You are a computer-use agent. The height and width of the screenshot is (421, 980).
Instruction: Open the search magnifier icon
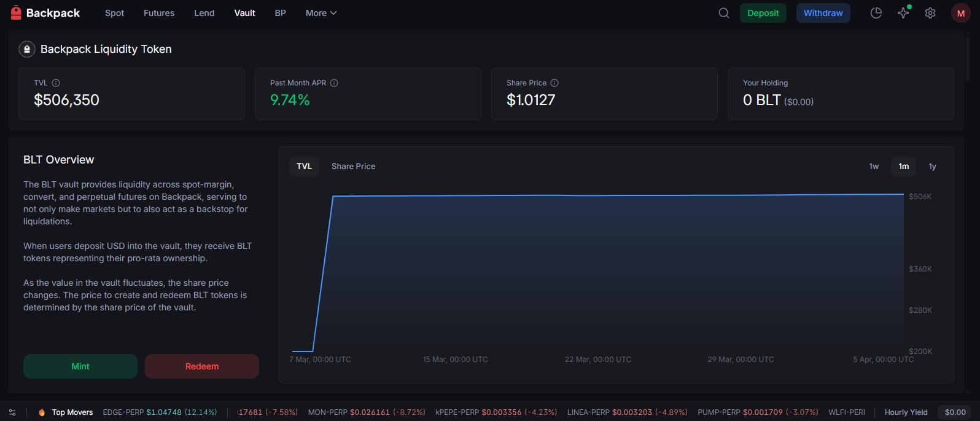pyautogui.click(x=724, y=13)
